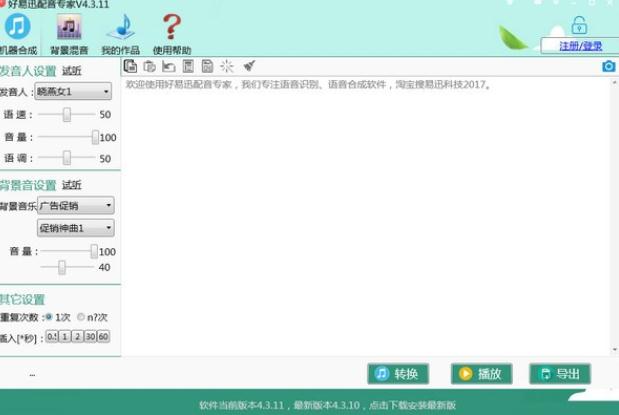Click the title text 好易迅配音专家V4.3.11
The height and width of the screenshot is (415, 619).
pyautogui.click(x=58, y=4)
